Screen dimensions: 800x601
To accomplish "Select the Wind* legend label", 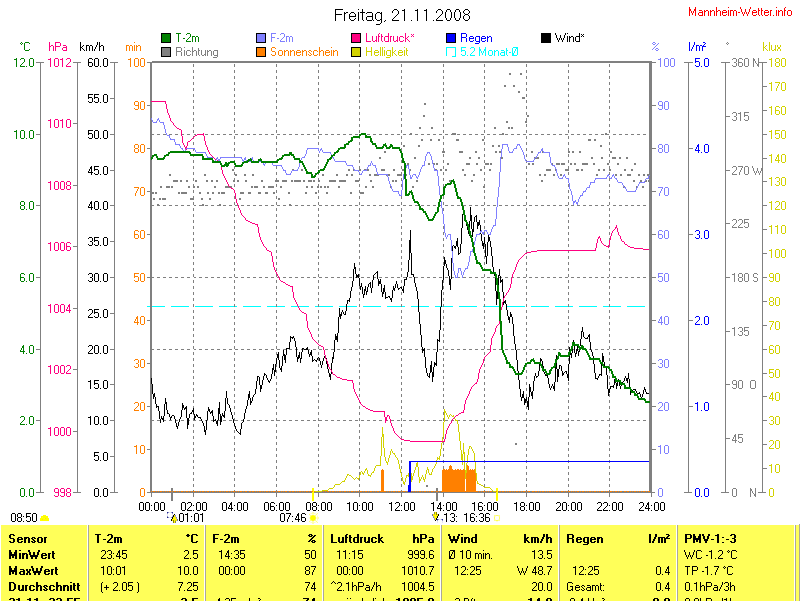I will (x=569, y=38).
